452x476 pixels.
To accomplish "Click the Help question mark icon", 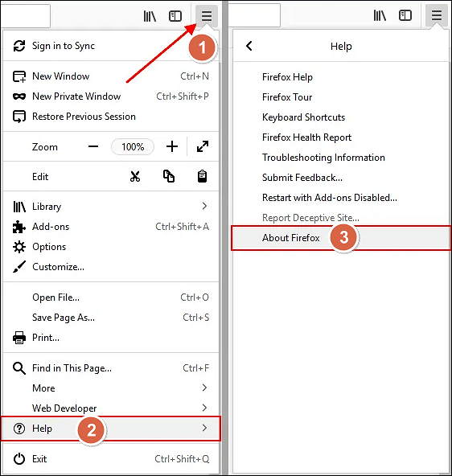I will (19, 429).
